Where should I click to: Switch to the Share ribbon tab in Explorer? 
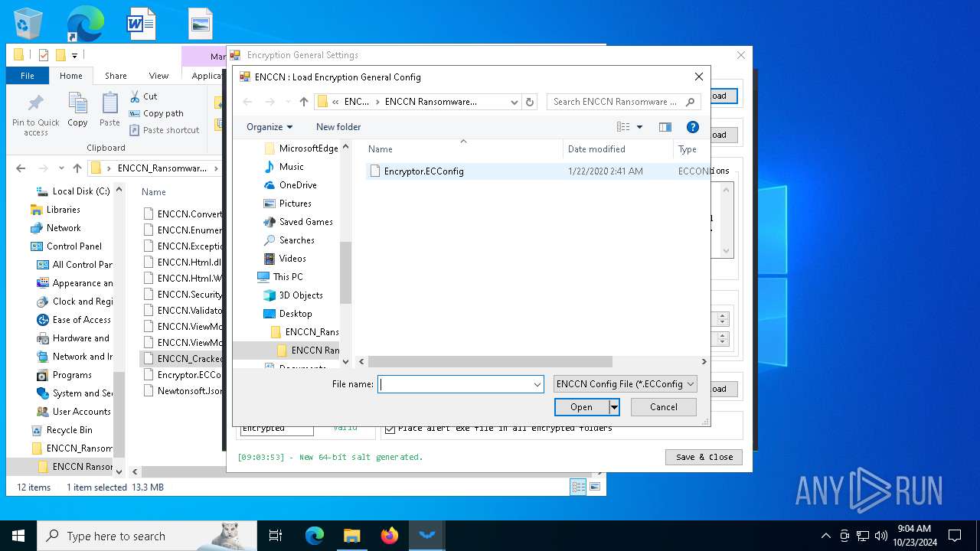116,76
